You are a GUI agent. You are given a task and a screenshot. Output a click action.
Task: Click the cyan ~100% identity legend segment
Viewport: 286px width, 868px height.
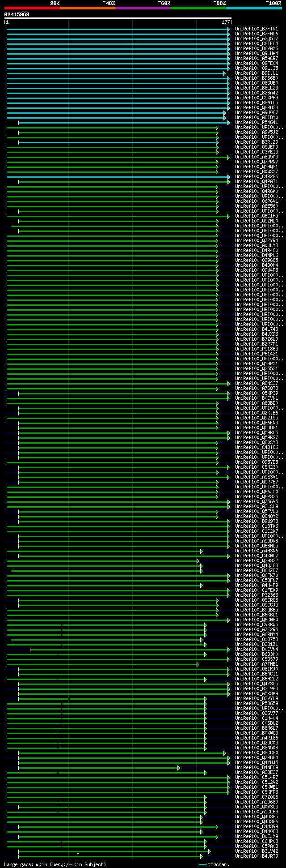[x=254, y=8]
